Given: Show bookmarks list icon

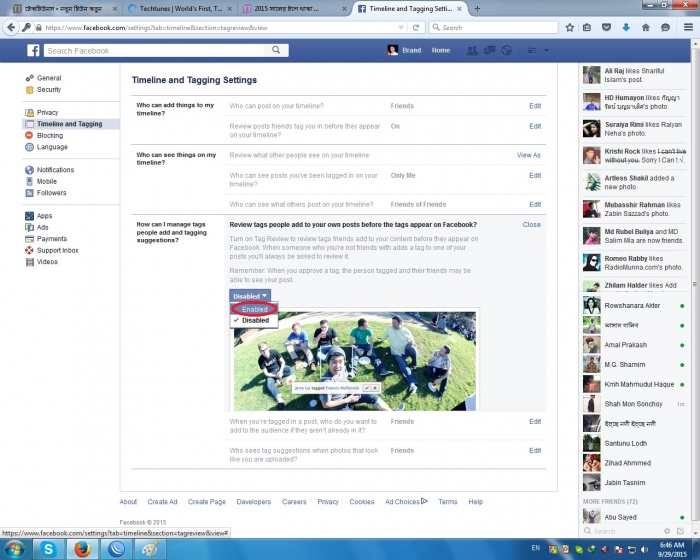Looking at the screenshot, I should click(x=587, y=28).
